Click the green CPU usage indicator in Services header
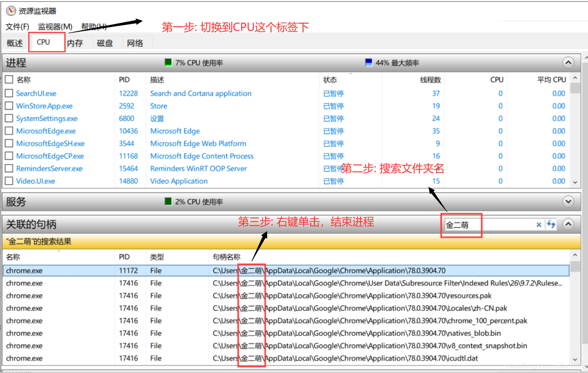Image resolution: width=588 pixels, height=373 pixels. point(168,201)
